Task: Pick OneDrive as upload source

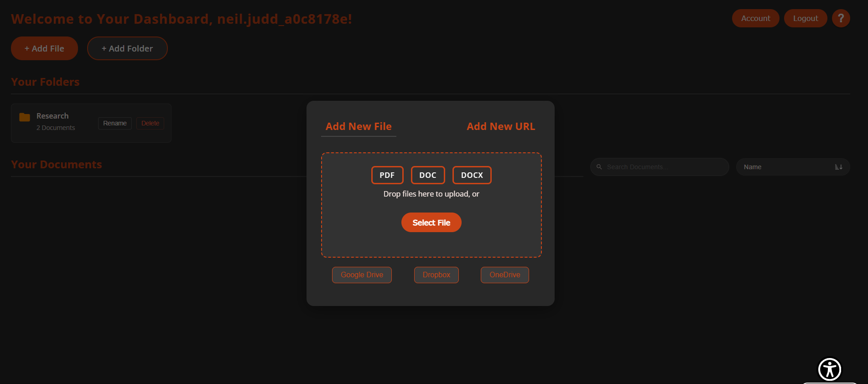Action: pos(504,275)
